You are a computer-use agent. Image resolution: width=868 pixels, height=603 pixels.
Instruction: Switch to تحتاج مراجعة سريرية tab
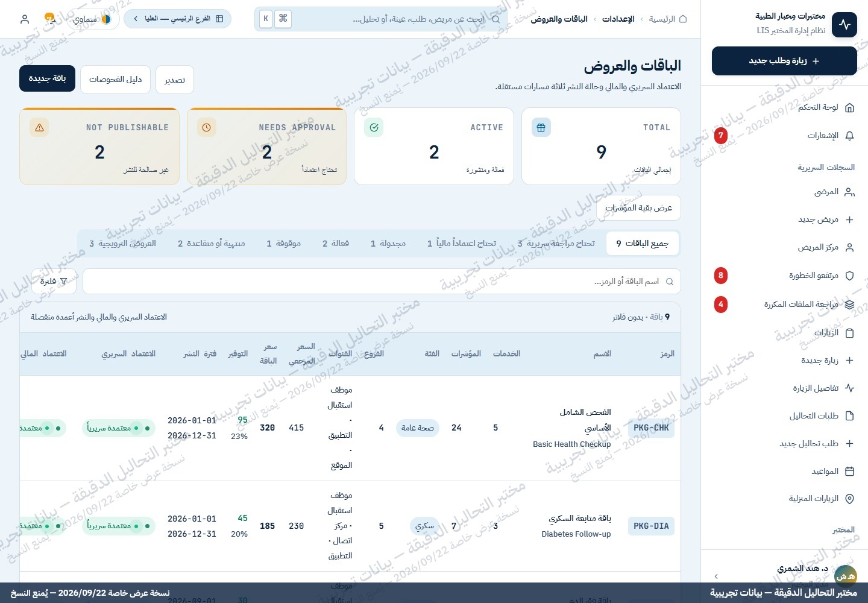556,244
